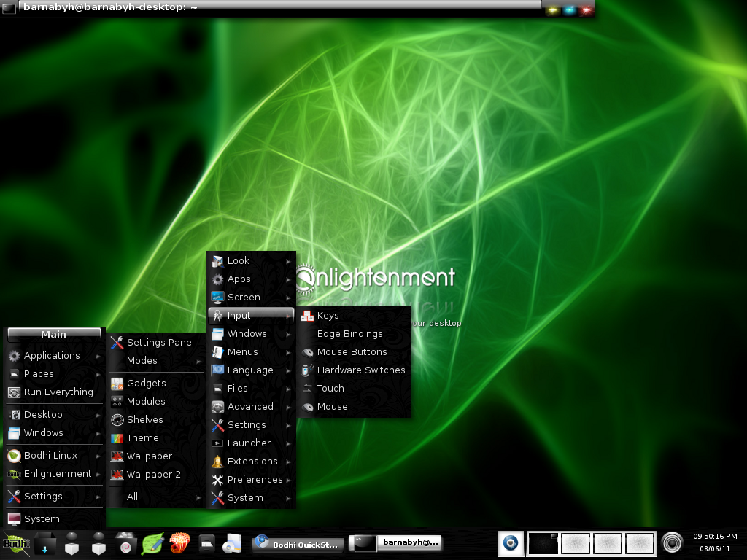Click the Advanced icon
The height and width of the screenshot is (560, 747).
[x=217, y=407]
